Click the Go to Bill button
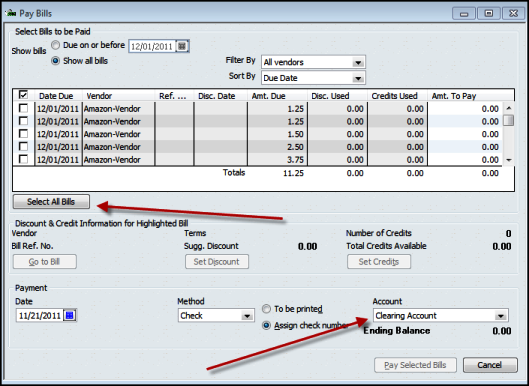The height and width of the screenshot is (386, 529). [45, 262]
